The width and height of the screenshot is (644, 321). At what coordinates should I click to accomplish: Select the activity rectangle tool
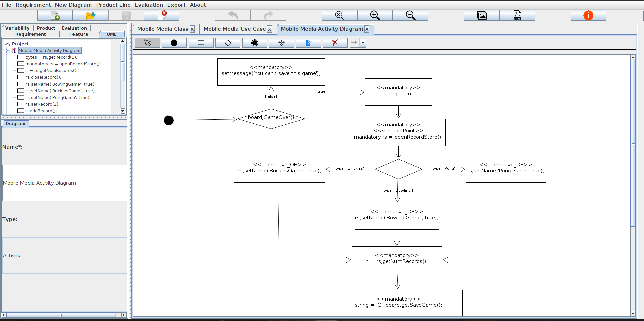(201, 43)
